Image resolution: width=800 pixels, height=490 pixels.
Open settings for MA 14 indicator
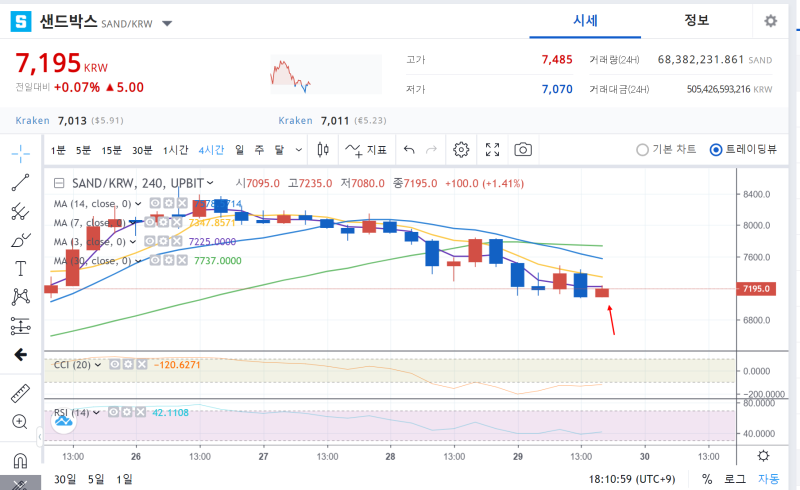[x=168, y=203]
